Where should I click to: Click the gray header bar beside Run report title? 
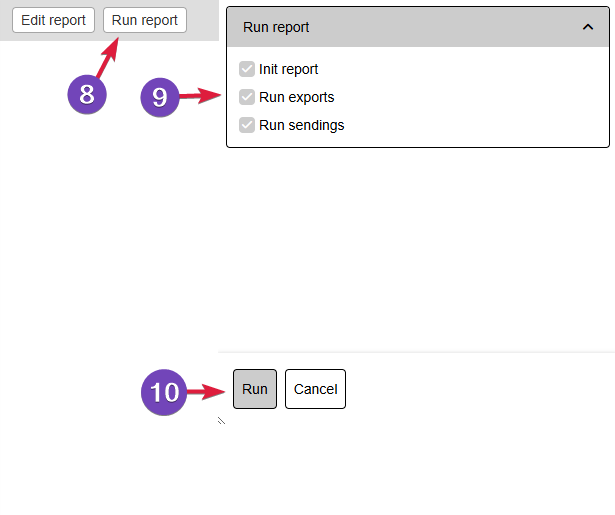click(443, 27)
